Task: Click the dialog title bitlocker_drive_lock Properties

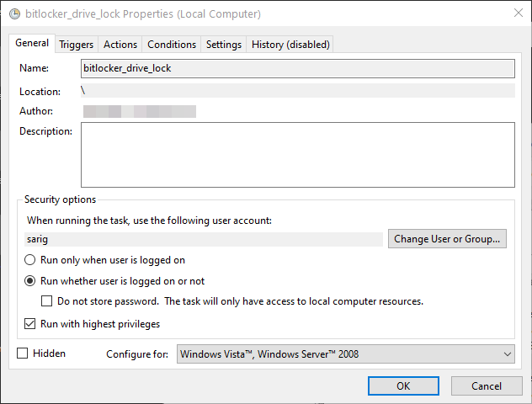Action: [143, 14]
